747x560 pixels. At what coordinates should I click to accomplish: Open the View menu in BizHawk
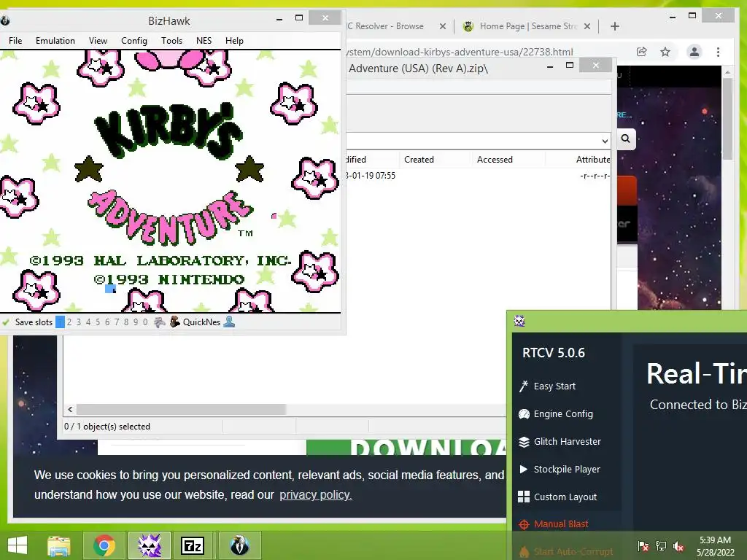(98, 41)
